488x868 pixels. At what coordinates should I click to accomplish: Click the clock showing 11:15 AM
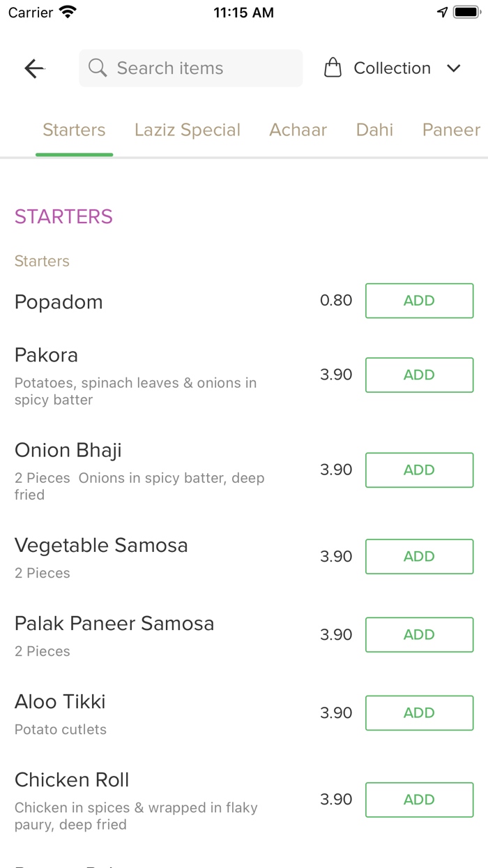pyautogui.click(x=243, y=11)
